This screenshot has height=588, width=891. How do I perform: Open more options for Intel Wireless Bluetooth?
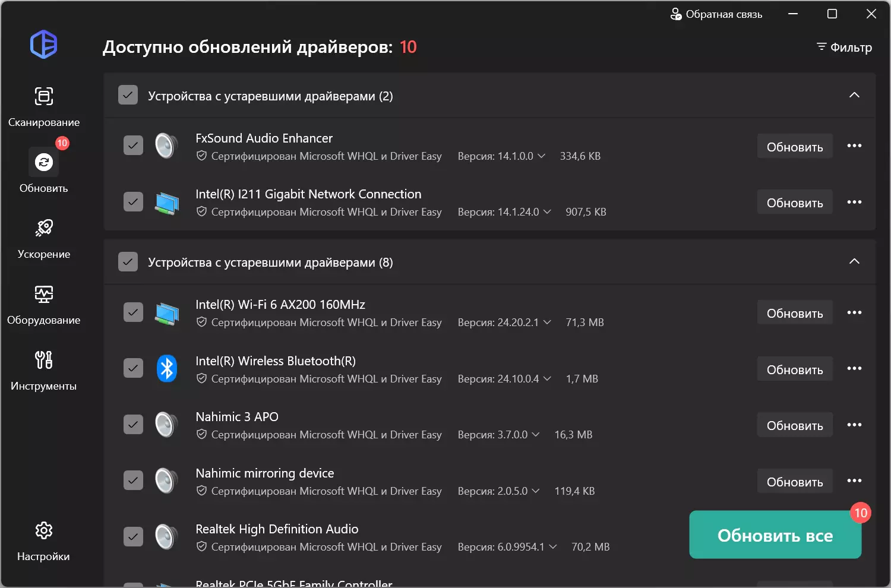pos(854,369)
